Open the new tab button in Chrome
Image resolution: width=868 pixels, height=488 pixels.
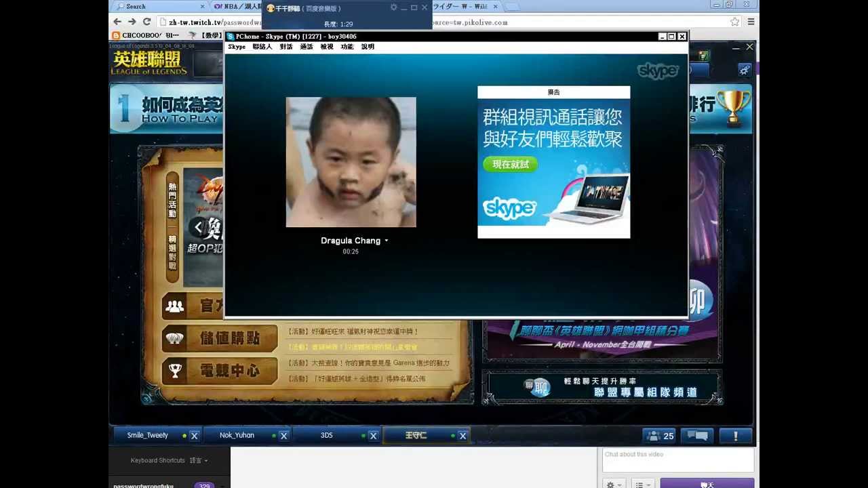pos(512,6)
